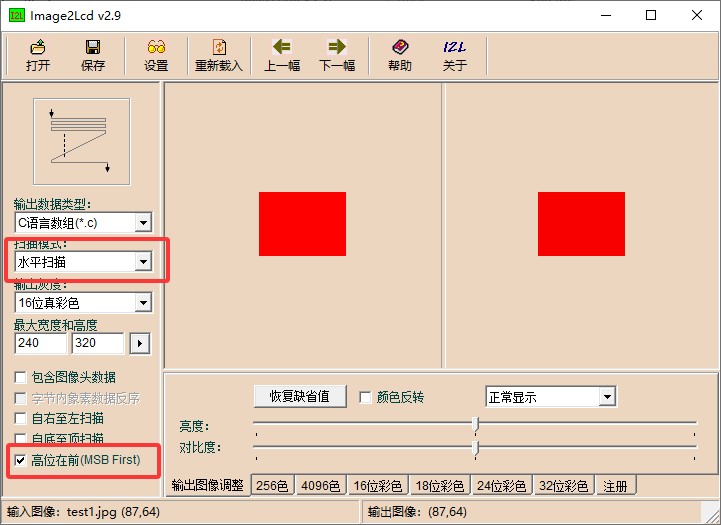This screenshot has height=525, width=721.
Task: Click the 输出数据类型 label
Action: coord(52,204)
